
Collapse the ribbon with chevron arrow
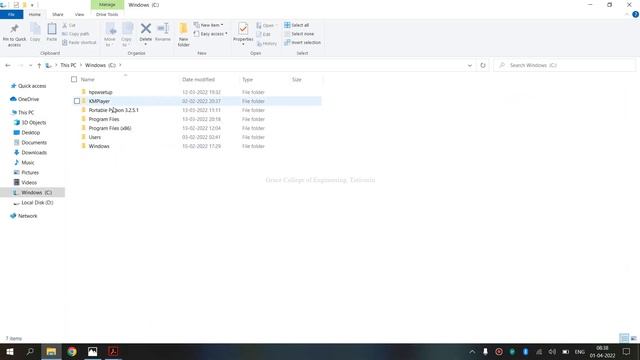(627, 14)
